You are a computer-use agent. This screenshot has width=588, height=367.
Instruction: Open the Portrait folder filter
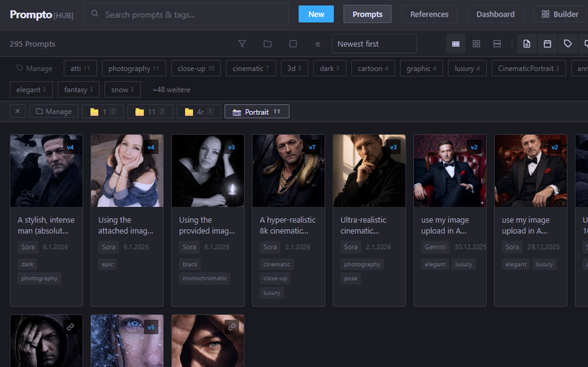(257, 111)
